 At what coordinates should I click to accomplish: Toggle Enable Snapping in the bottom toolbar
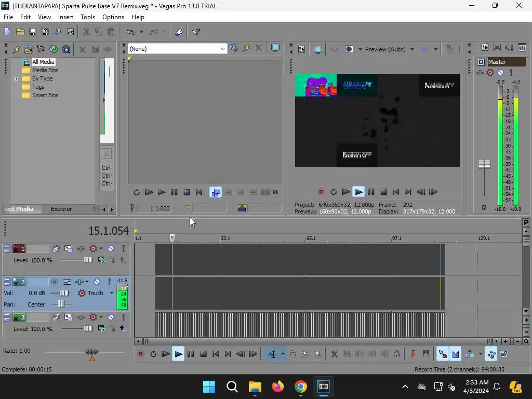pyautogui.click(x=443, y=354)
